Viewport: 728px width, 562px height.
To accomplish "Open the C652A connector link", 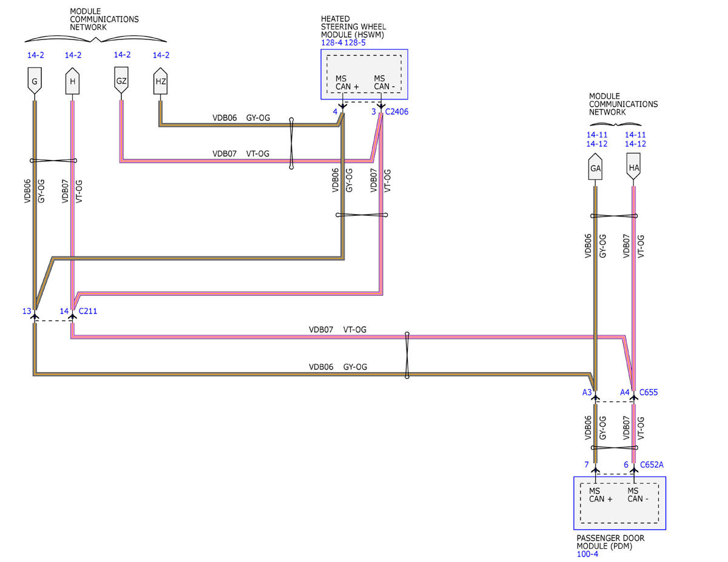I will (652, 465).
